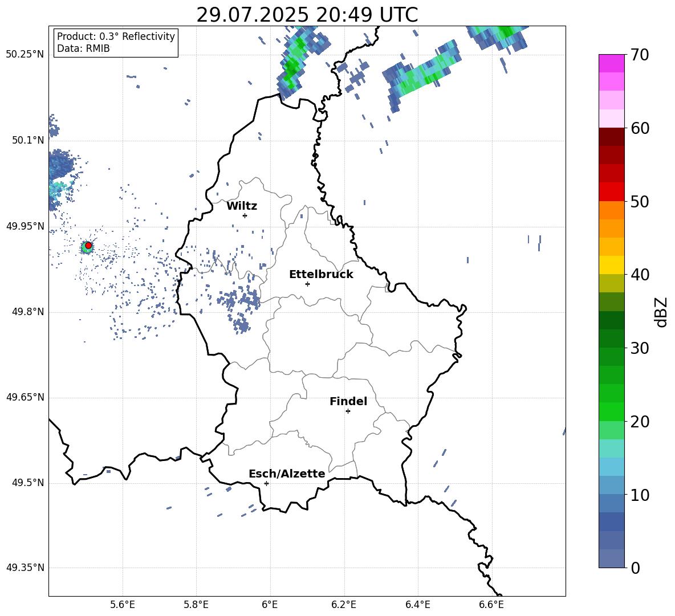Click the colorbar tick value 70

point(639,55)
